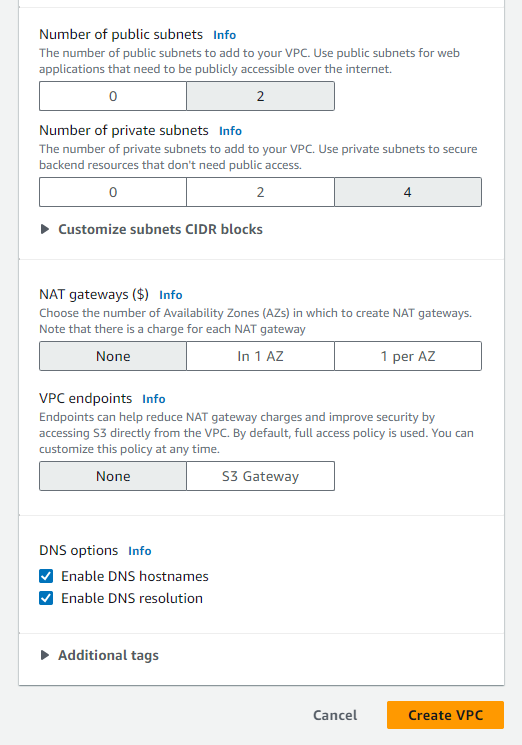Viewport: 522px width, 745px height.
Task: Open Info link for private subnets
Action: (230, 131)
